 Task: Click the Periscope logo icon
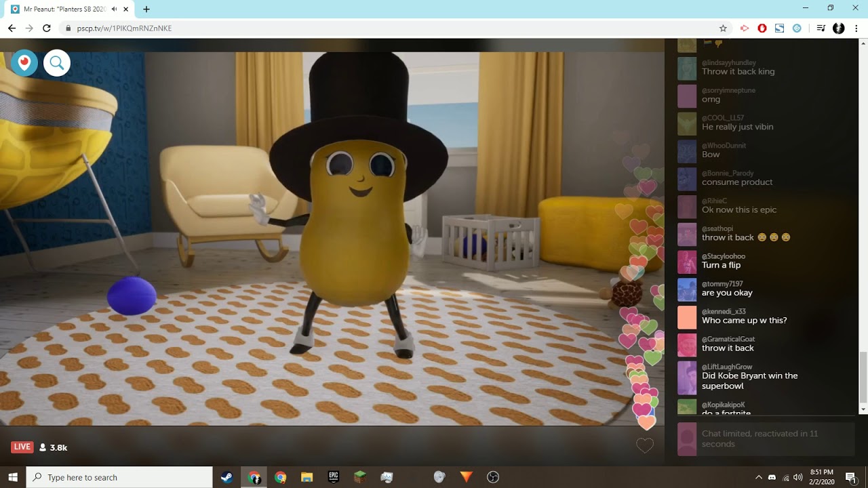coord(24,63)
